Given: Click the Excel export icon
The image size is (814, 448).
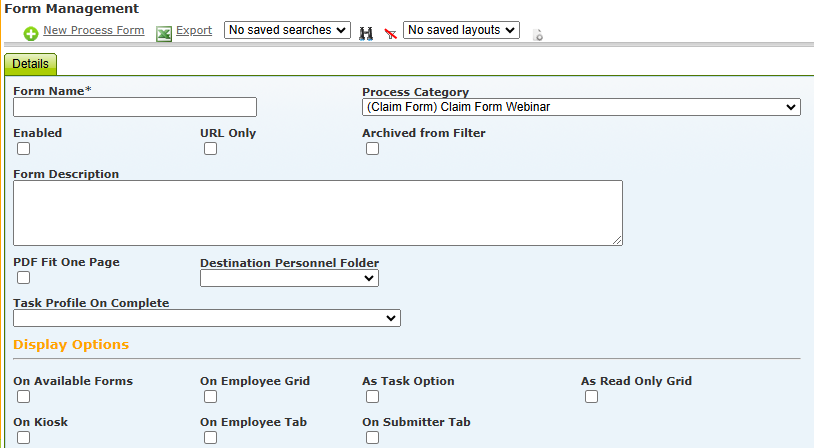Looking at the screenshot, I should tap(164, 34).
